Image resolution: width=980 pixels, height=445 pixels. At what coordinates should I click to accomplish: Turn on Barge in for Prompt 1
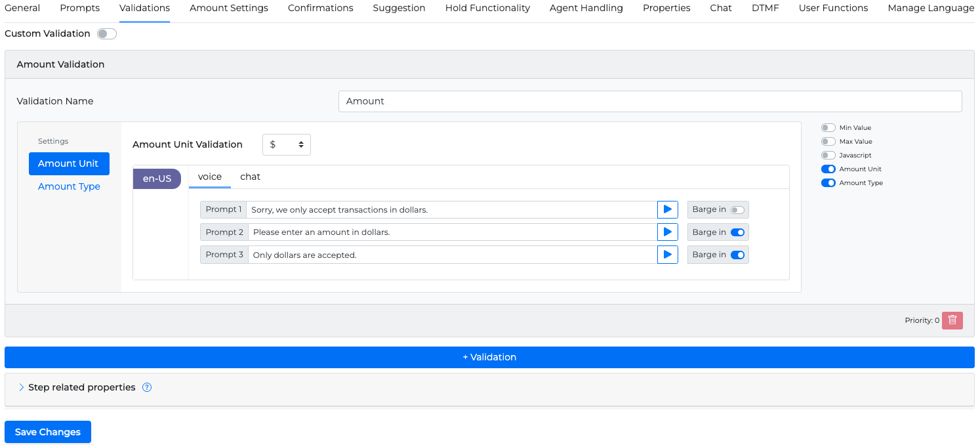tap(737, 210)
